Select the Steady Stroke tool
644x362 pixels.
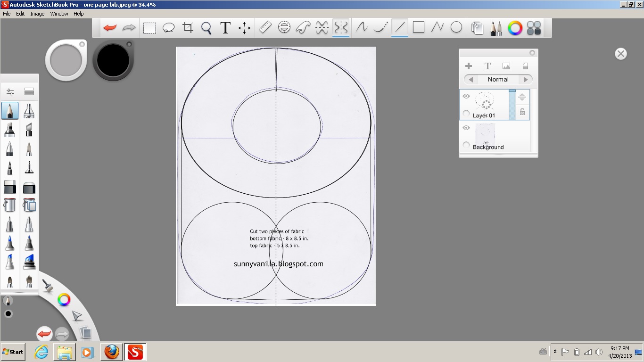tap(362, 28)
